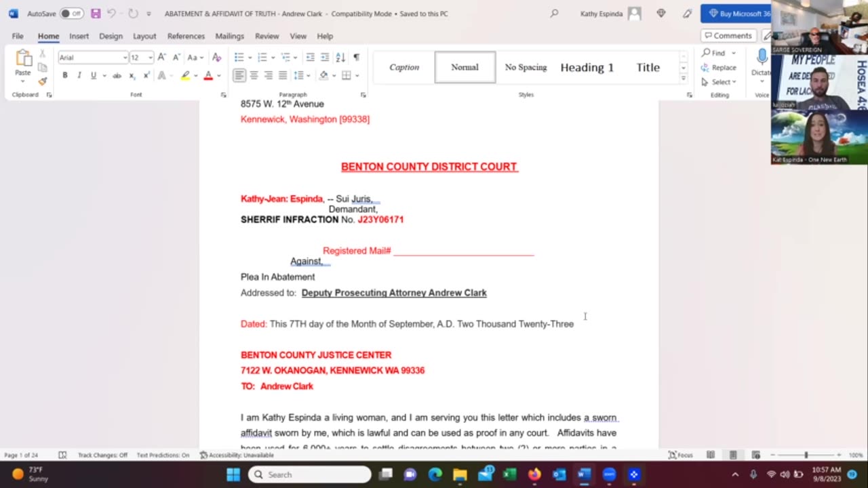
Task: Apply the Heading 1 style
Action: click(x=587, y=67)
